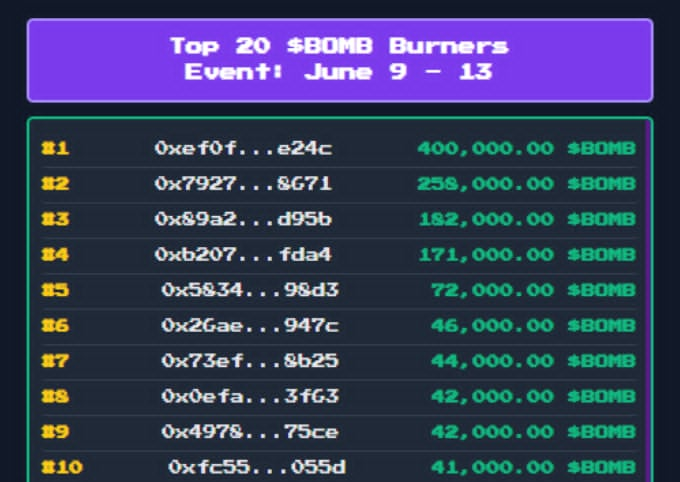Click the 42,000.00 amount in row #9

533,432
